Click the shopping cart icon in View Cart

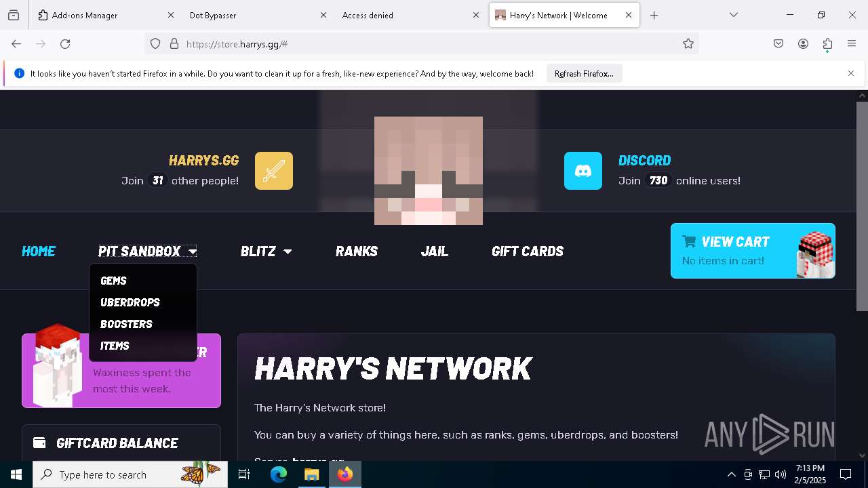[689, 241]
